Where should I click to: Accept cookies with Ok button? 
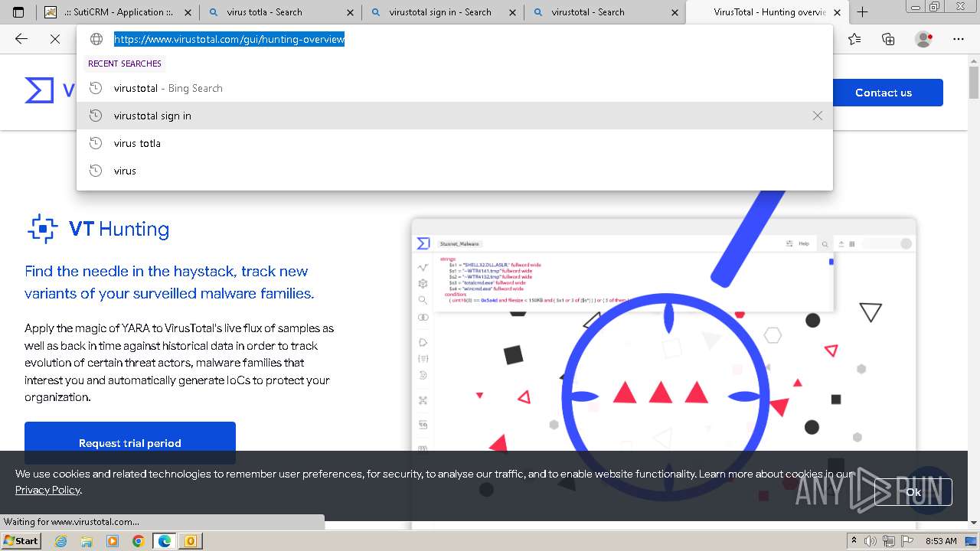[913, 492]
